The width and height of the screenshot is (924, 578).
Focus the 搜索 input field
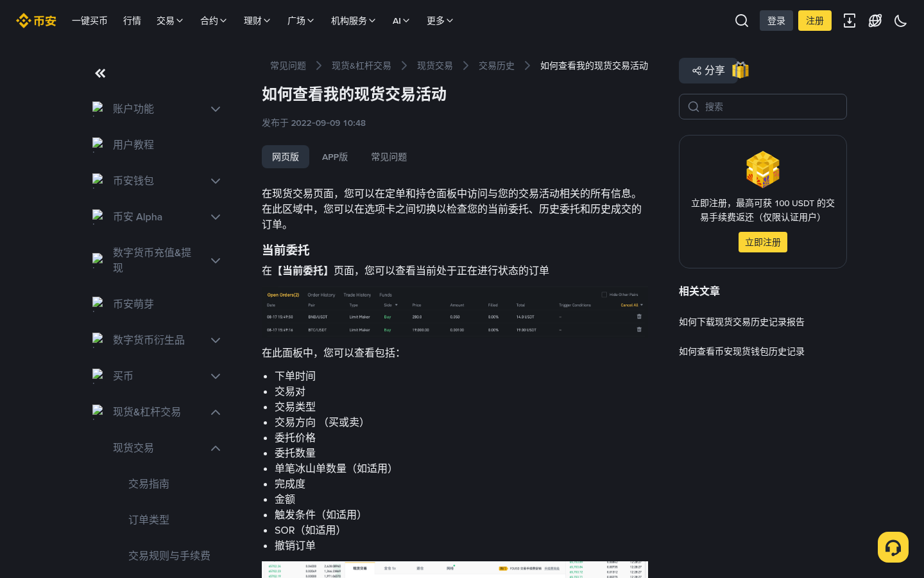tap(763, 107)
